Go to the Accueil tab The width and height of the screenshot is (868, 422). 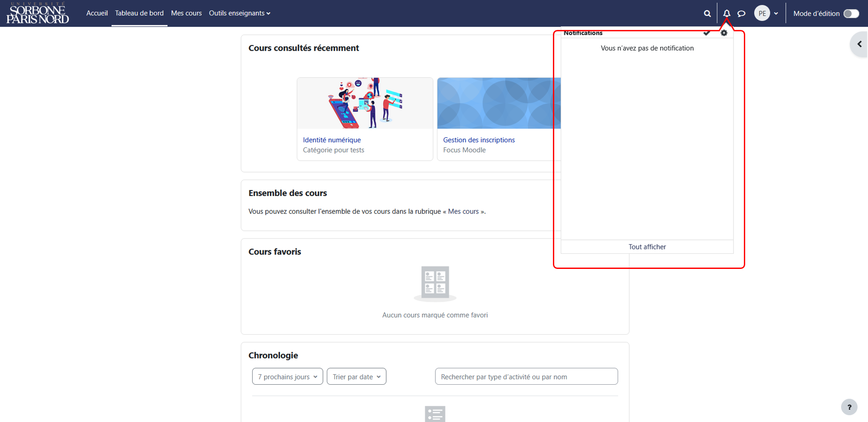click(x=97, y=13)
